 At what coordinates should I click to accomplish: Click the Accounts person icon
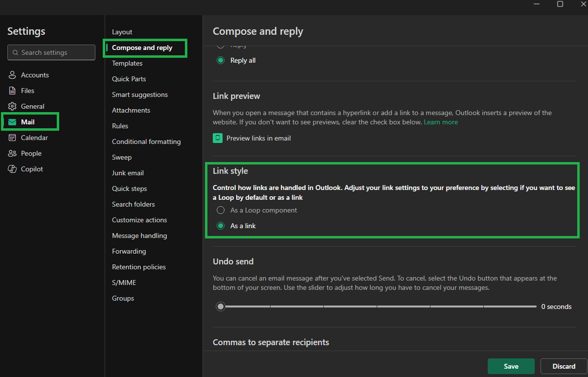point(12,75)
